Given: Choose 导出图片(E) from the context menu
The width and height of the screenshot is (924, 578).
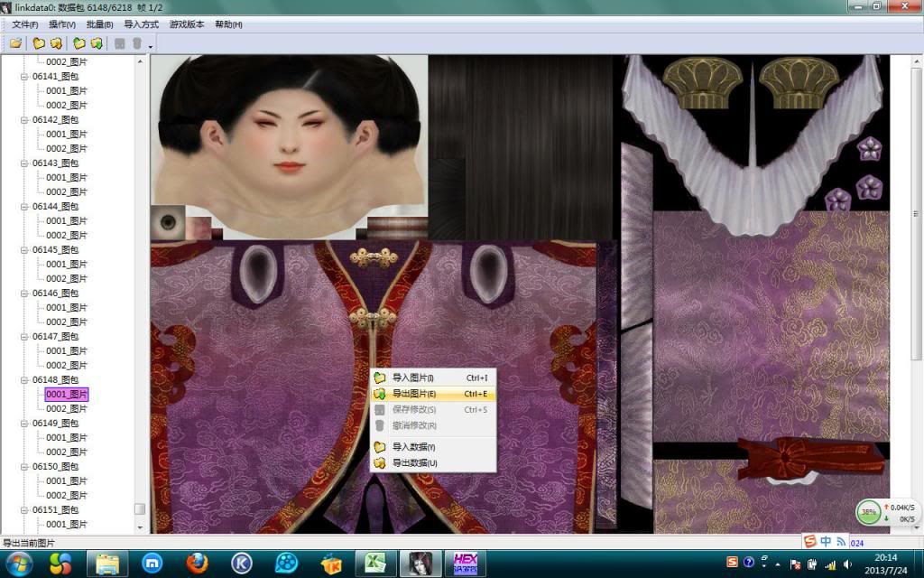Looking at the screenshot, I should (x=414, y=394).
